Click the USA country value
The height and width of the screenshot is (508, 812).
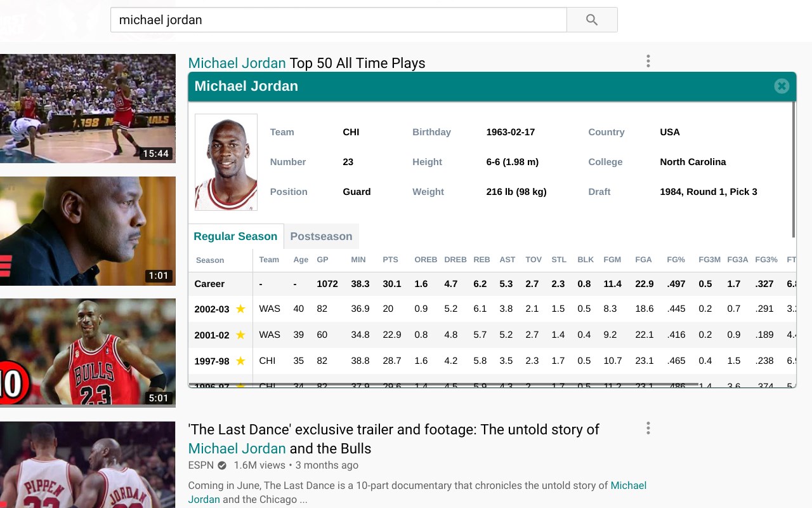pos(670,132)
